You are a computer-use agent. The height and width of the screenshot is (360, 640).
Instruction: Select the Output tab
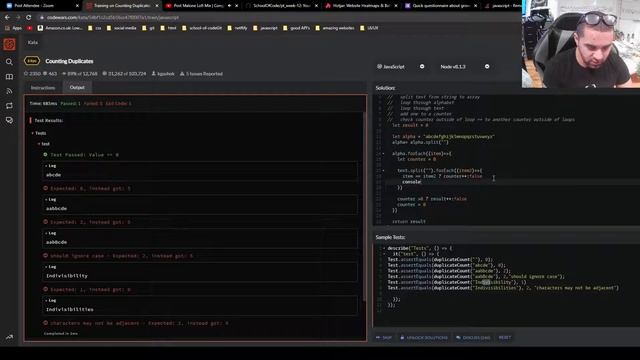tap(77, 87)
